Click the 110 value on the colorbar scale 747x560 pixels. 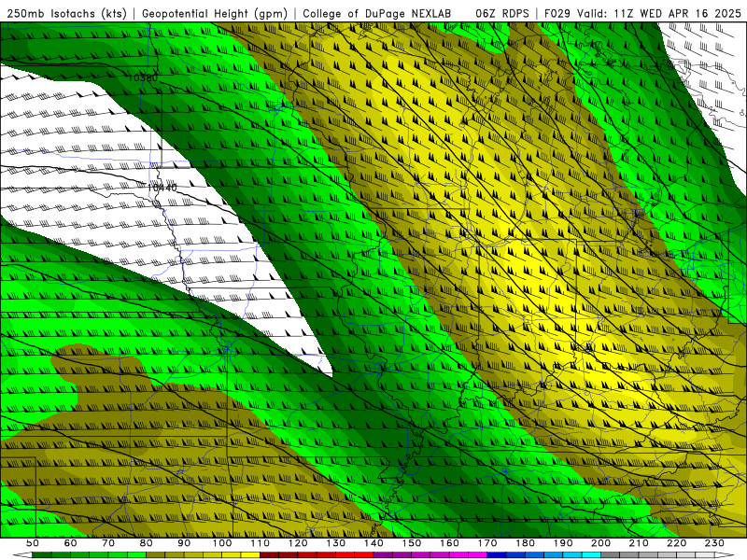pyautogui.click(x=261, y=543)
